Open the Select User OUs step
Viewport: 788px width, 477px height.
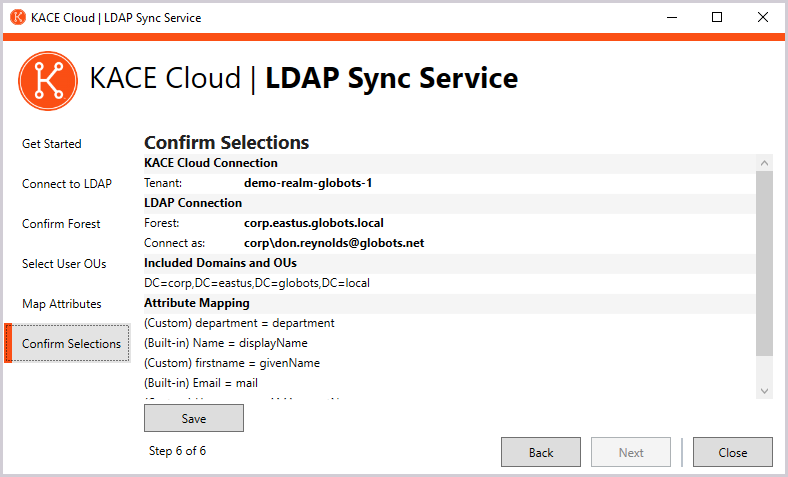(x=64, y=264)
